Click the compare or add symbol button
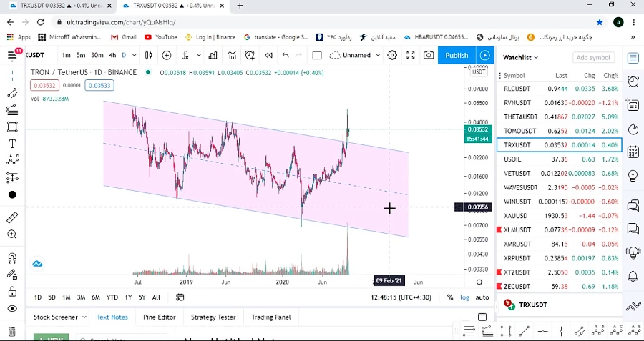The height and width of the screenshot is (341, 644). 166,55
